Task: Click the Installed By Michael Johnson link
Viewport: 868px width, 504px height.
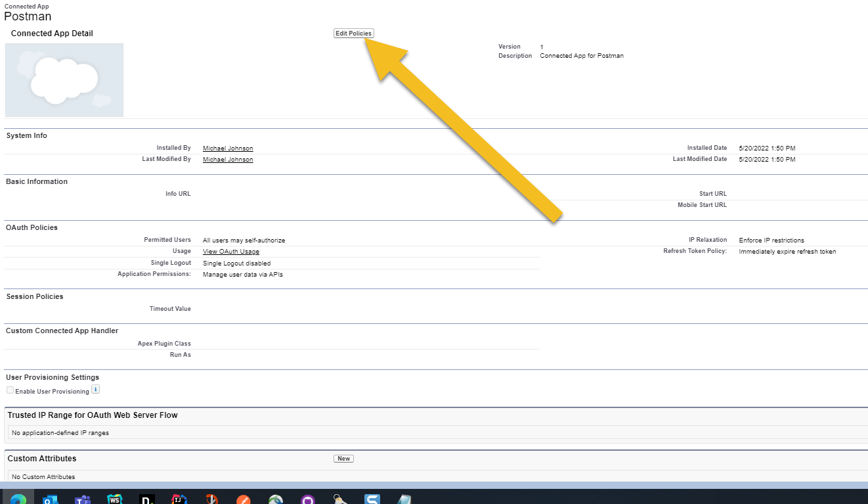Action: pos(227,148)
